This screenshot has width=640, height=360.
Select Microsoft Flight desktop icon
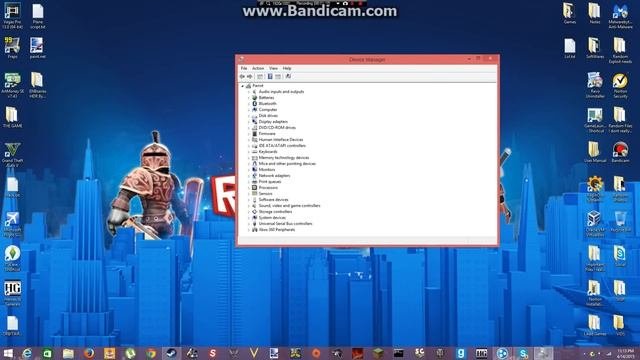click(x=12, y=224)
